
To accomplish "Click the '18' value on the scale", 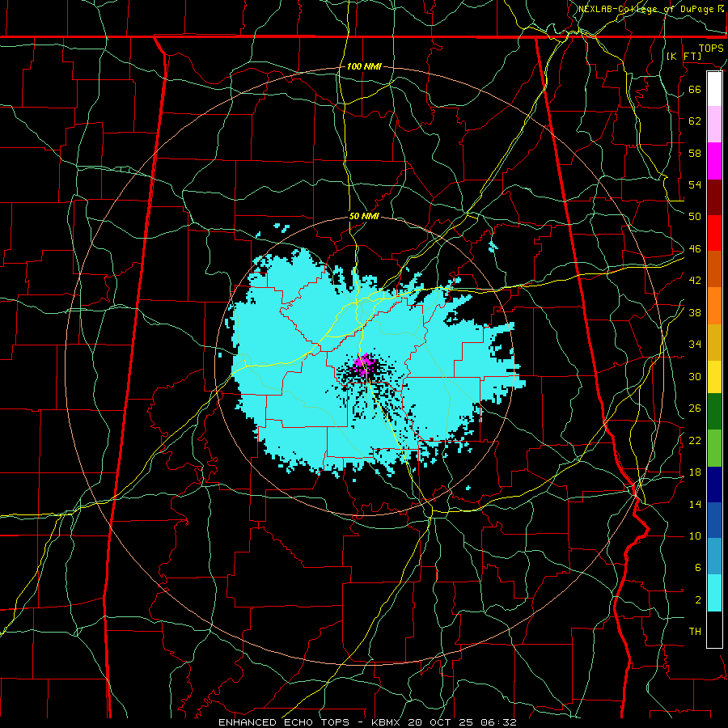I will 695,472.
